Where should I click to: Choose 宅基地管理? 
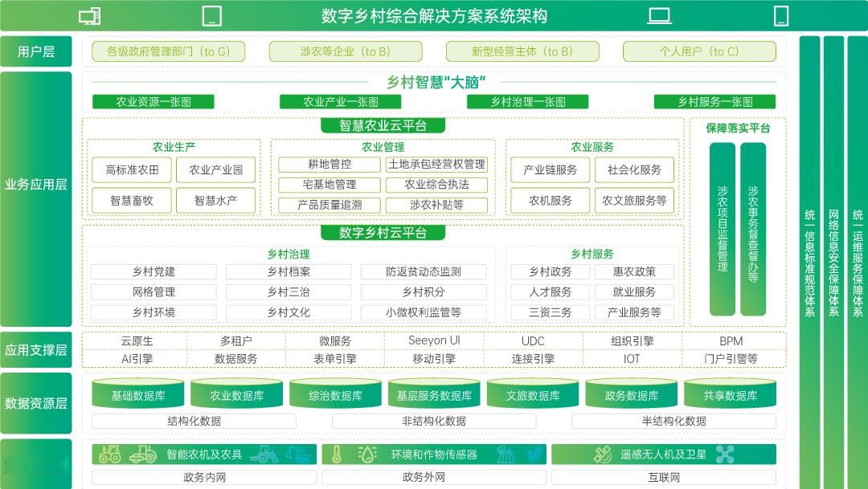[330, 185]
